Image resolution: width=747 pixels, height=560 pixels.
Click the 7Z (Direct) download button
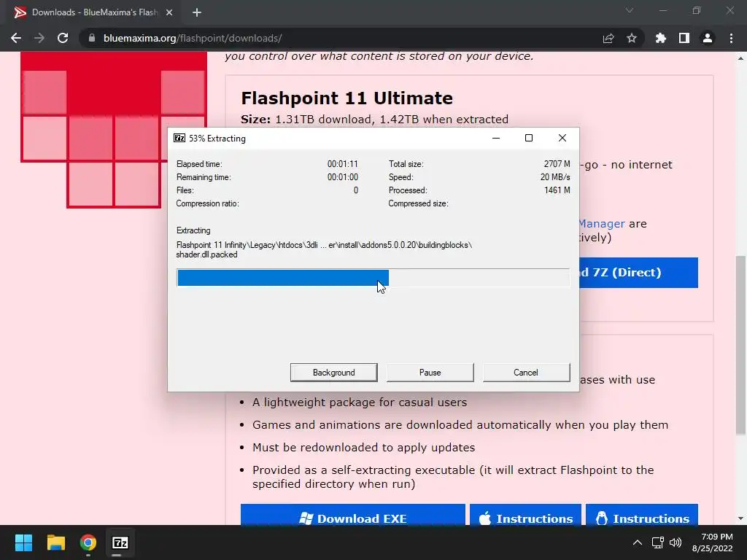[x=638, y=273]
